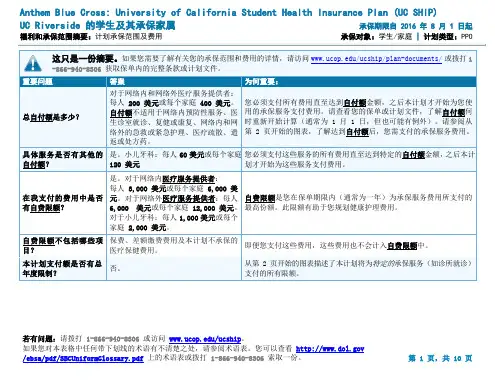
Task: Select the 'UC Riverside 的学生及其承保家属' heading
Action: pos(97,25)
